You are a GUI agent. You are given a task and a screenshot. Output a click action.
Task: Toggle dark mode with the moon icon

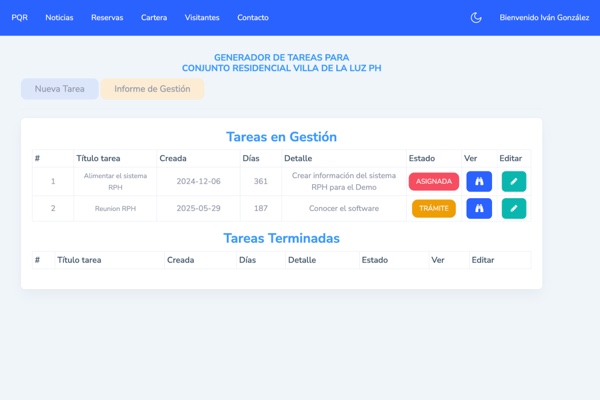pos(476,18)
